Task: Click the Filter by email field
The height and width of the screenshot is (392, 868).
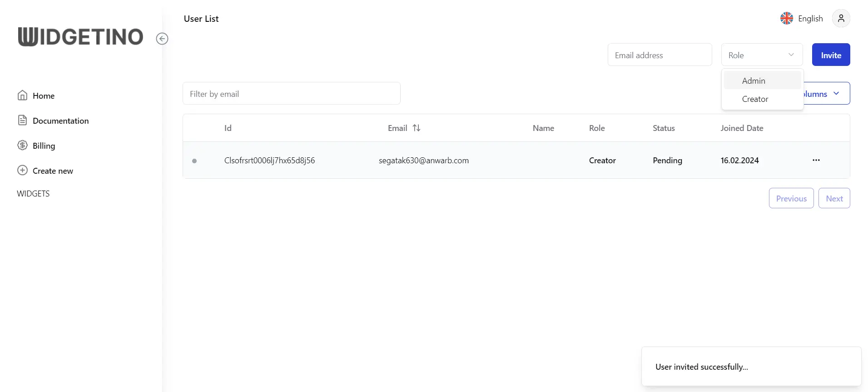Action: click(291, 94)
